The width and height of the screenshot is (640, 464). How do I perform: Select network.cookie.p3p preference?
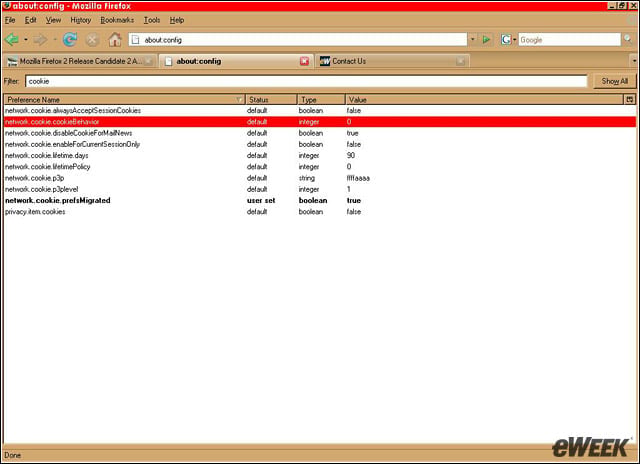point(320,178)
